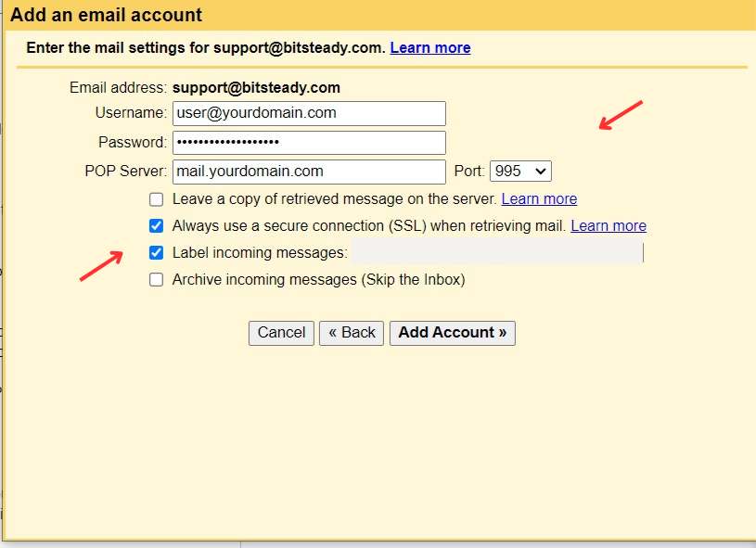Toggle Leave a copy on server checkbox
The height and width of the screenshot is (548, 756).
tap(156, 199)
